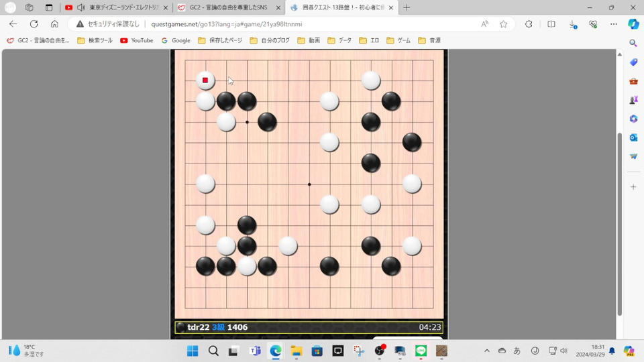Viewport: 644px width, 362px height.
Task: Open the Outlook icon in the sidebar
Action: click(x=633, y=137)
